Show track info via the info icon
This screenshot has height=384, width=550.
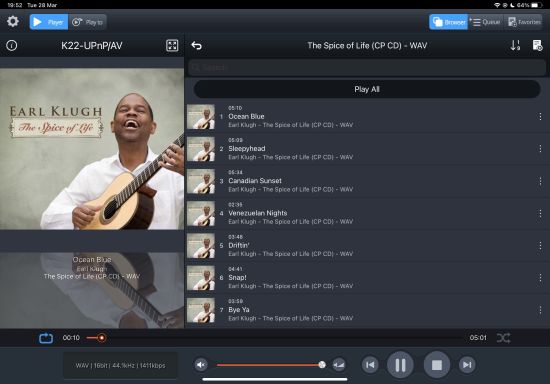[12, 46]
